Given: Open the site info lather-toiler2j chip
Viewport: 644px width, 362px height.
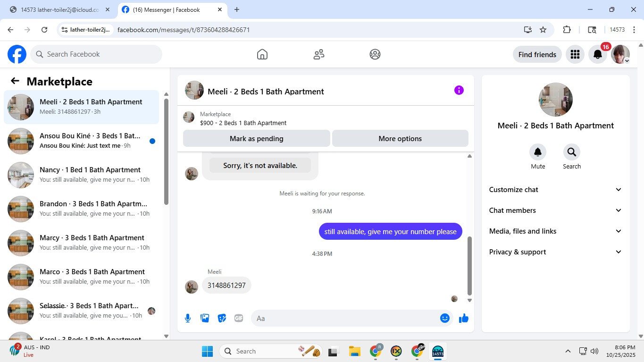Looking at the screenshot, I should (x=85, y=30).
